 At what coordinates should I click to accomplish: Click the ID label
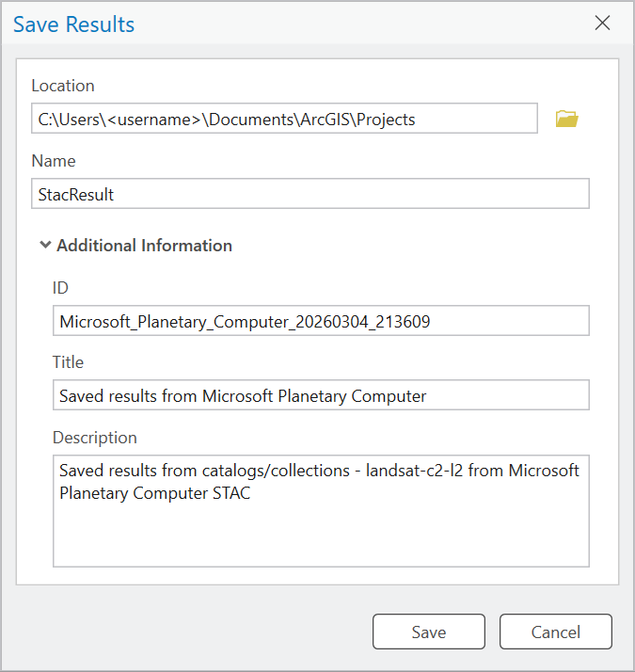60,288
